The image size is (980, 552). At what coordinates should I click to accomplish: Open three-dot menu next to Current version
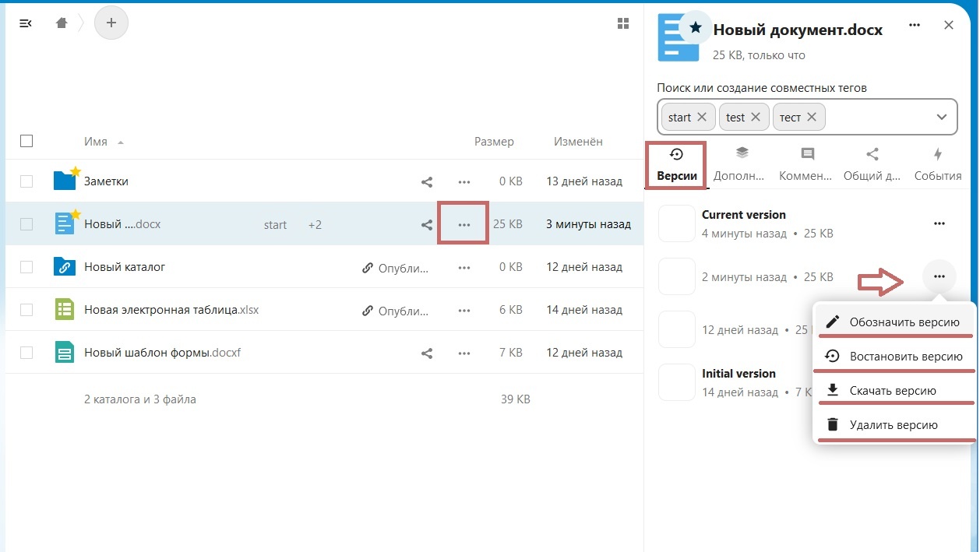click(x=939, y=223)
